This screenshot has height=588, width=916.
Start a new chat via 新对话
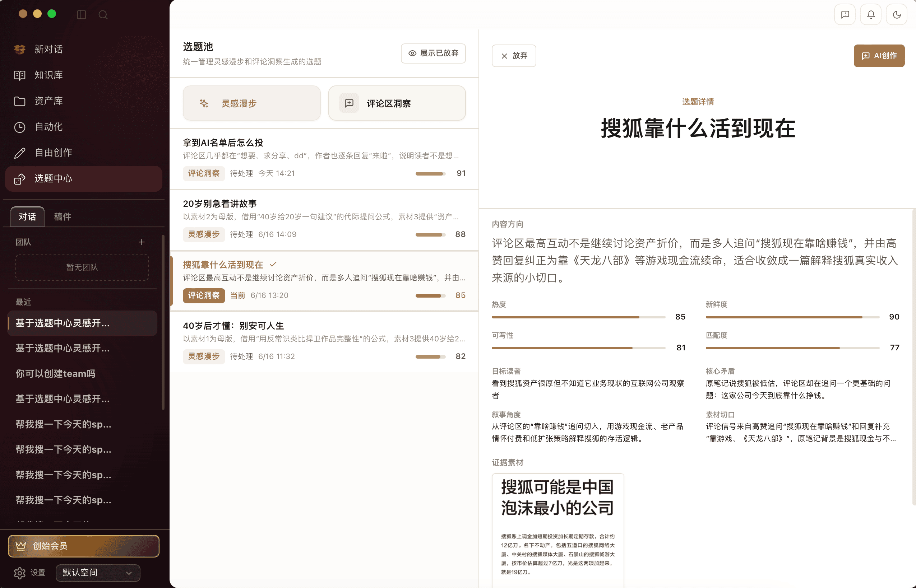tap(84, 49)
